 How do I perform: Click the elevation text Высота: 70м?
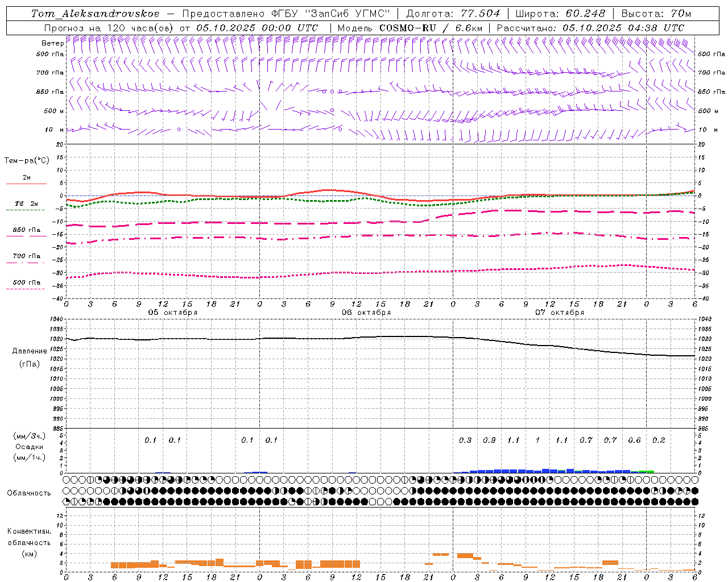pyautogui.click(x=656, y=14)
